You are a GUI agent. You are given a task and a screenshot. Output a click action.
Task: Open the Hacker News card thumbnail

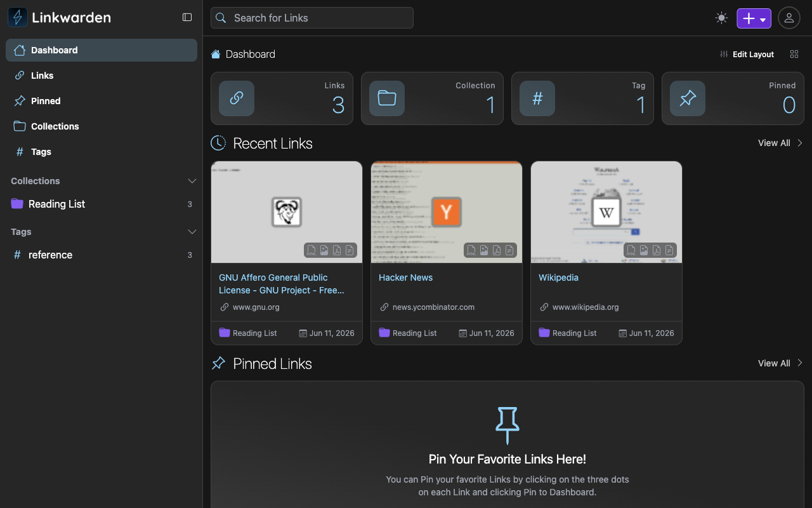(447, 212)
